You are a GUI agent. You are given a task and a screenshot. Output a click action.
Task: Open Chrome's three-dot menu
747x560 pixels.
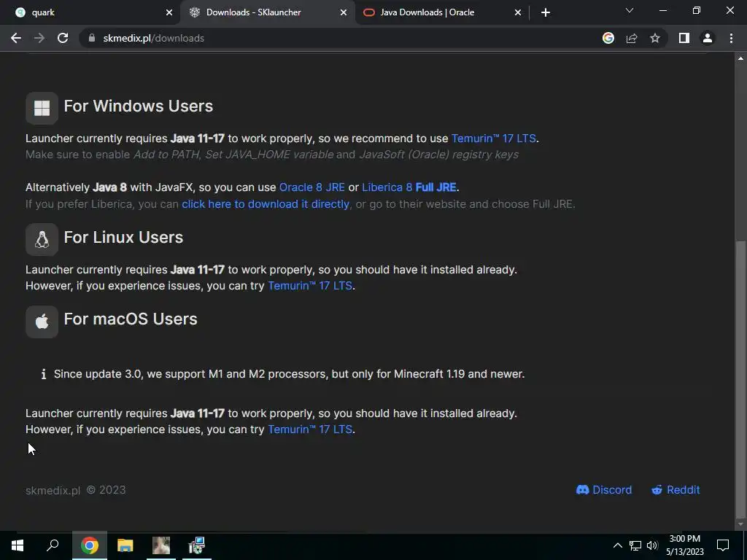click(x=731, y=38)
